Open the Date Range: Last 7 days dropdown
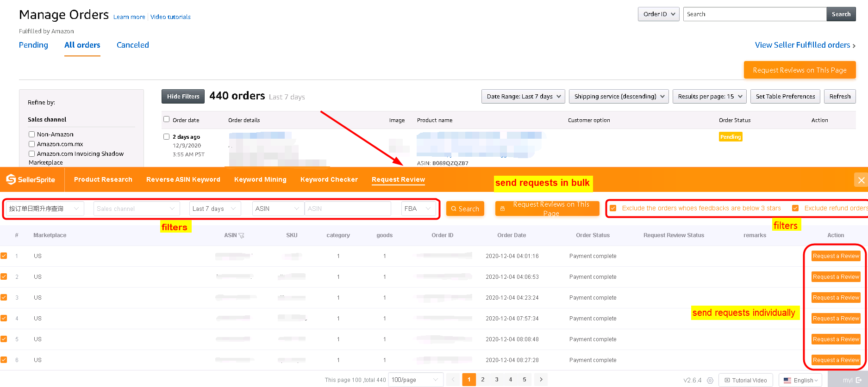Image resolution: width=868 pixels, height=387 pixels. (x=523, y=96)
